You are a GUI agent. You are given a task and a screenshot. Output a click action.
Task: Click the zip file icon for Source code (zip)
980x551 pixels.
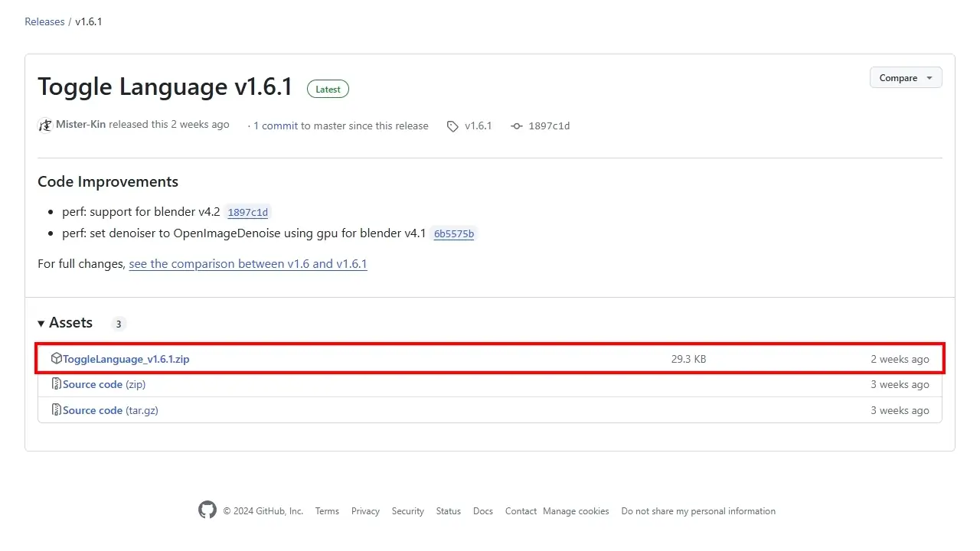pos(56,384)
